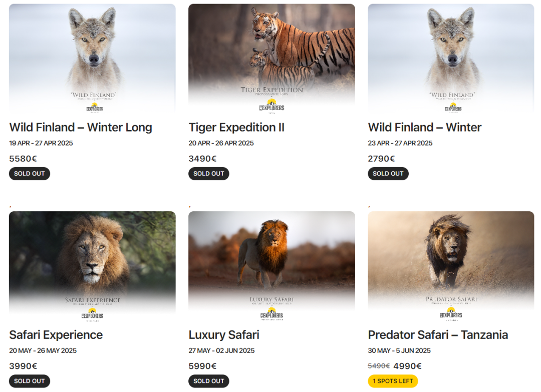
Task: Click the 1 SPOTS LEFT yellow badge
Action: point(393,381)
